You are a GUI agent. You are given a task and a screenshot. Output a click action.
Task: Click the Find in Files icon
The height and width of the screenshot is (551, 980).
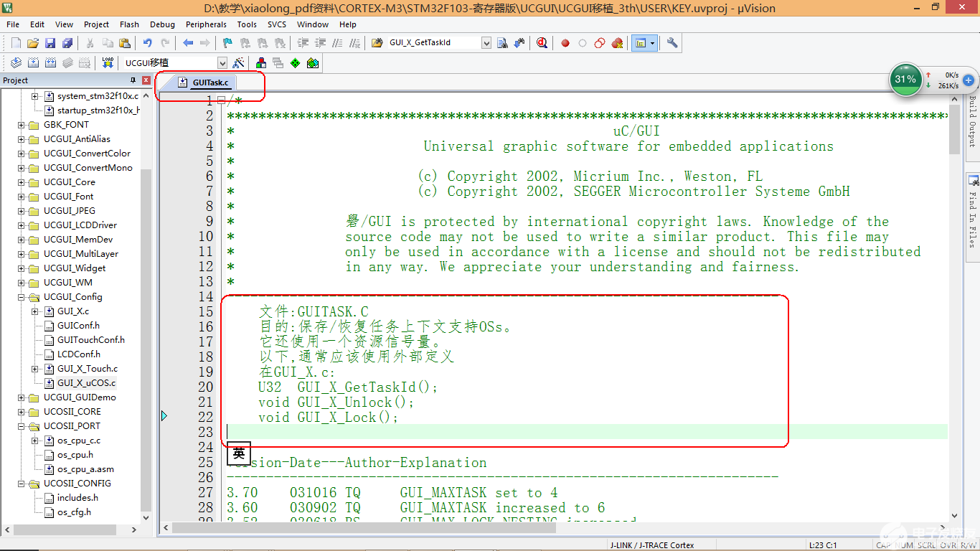point(377,43)
